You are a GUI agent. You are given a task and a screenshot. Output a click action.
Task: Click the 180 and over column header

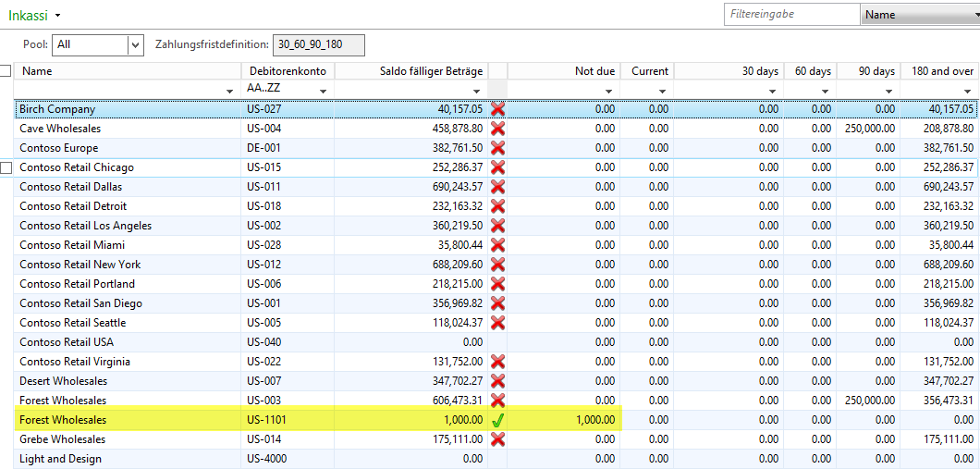click(x=938, y=71)
